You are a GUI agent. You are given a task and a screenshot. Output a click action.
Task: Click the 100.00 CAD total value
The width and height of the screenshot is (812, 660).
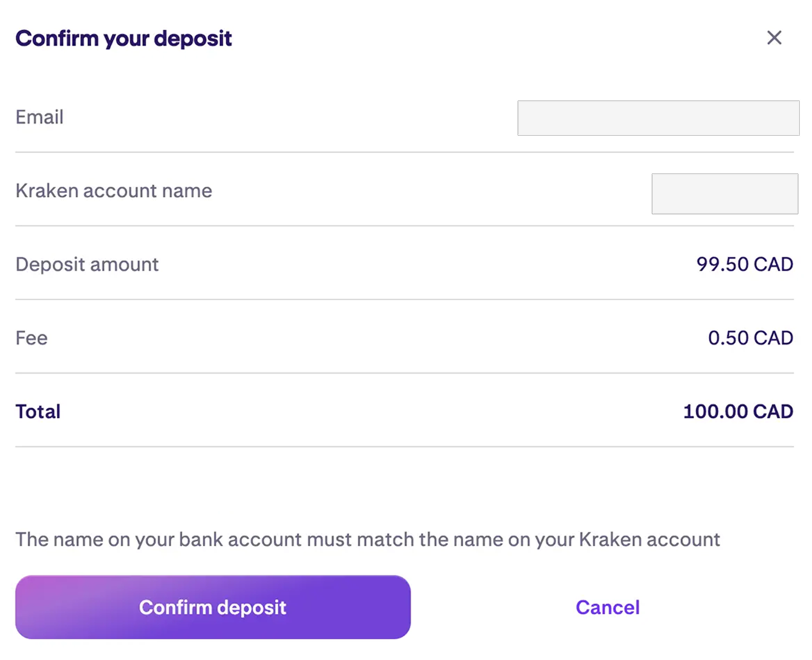(x=740, y=411)
